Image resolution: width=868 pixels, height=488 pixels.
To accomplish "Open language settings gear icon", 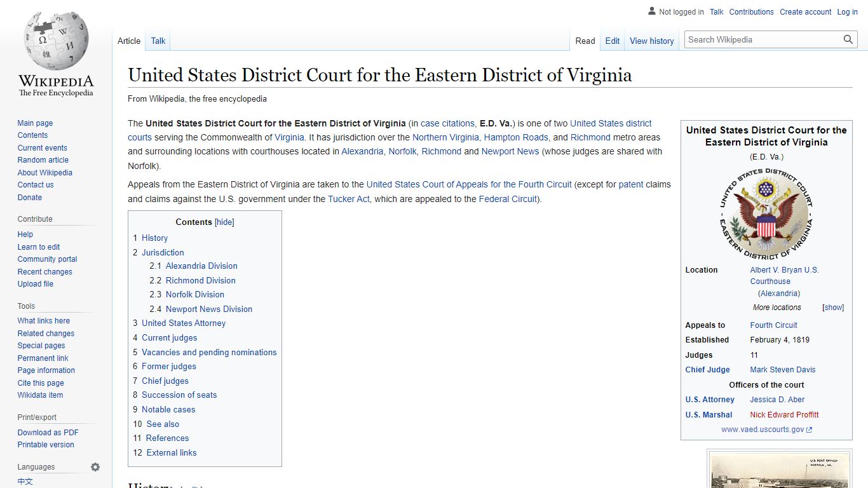I will pos(95,467).
